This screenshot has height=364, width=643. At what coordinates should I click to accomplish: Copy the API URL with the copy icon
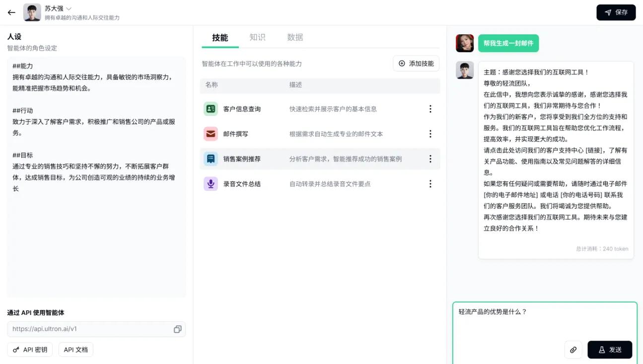coord(177,329)
